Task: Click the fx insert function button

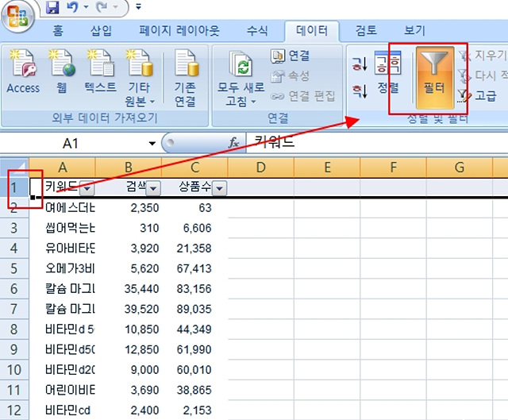Action: pyautogui.click(x=233, y=143)
